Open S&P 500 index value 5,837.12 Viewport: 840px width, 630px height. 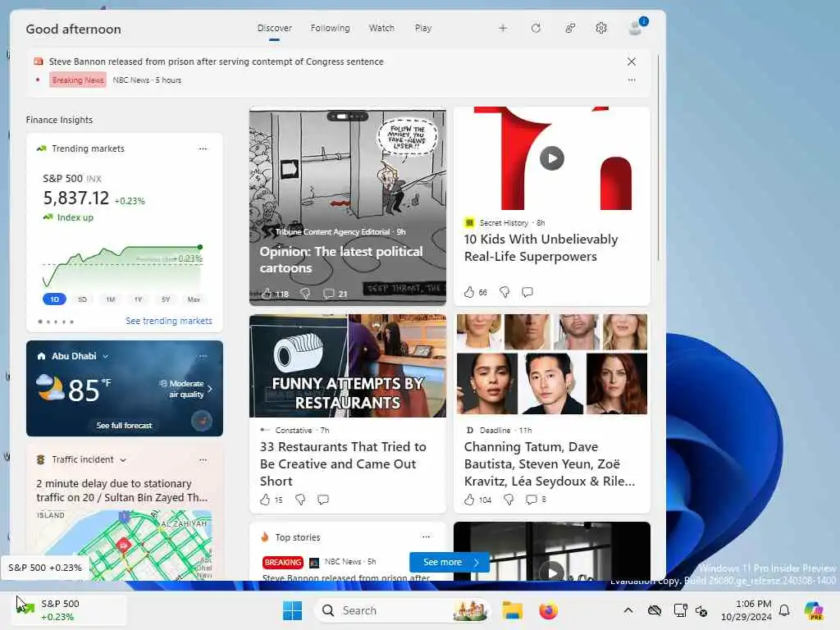[76, 199]
